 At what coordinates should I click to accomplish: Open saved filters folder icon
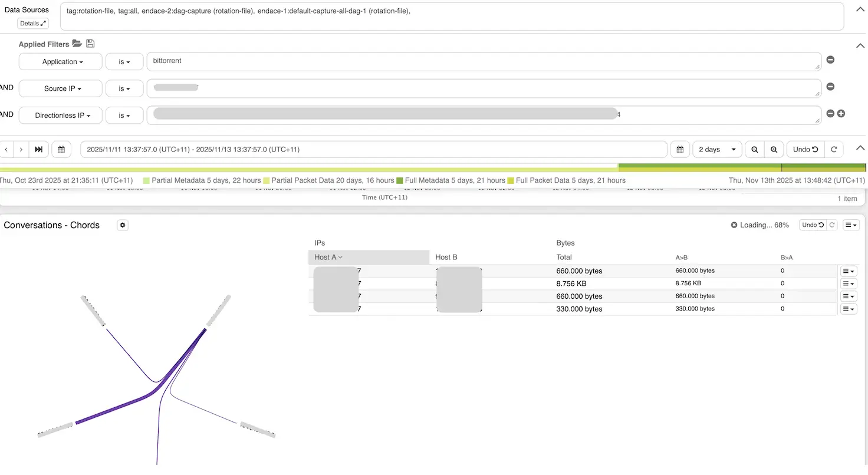click(x=77, y=44)
